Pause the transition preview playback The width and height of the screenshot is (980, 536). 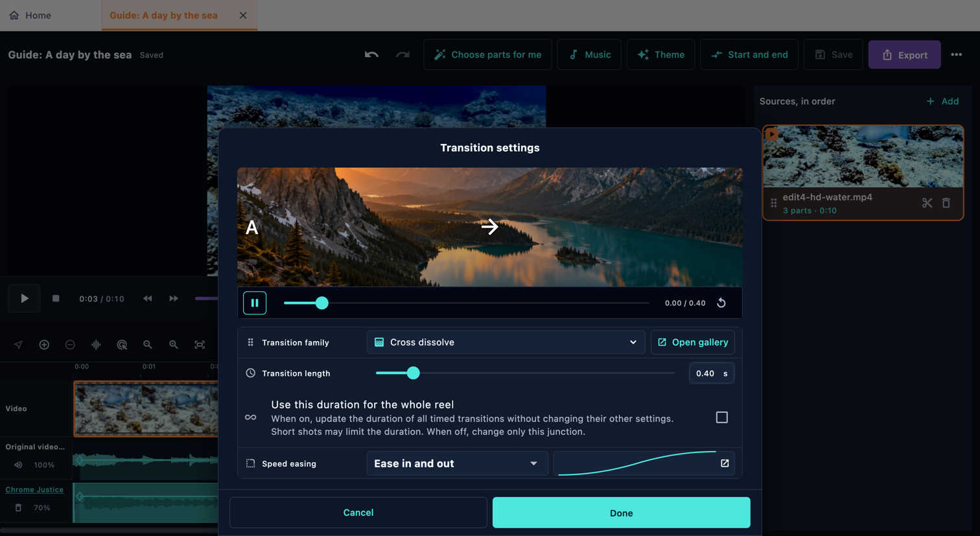pos(255,303)
